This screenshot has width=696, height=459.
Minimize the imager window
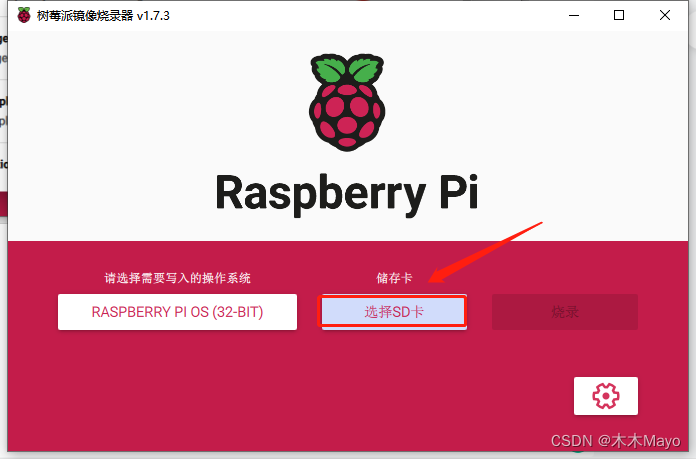574,15
